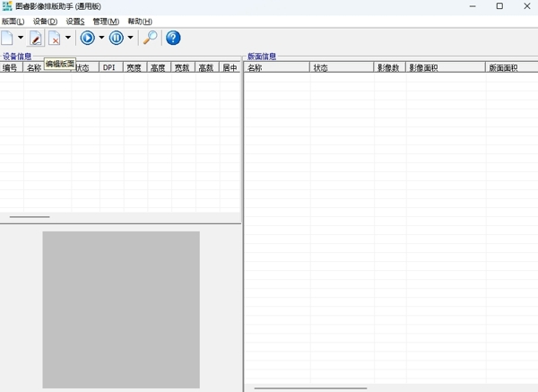
Task: Expand the dropdown arrow beside the delete icon
Action: 68,38
